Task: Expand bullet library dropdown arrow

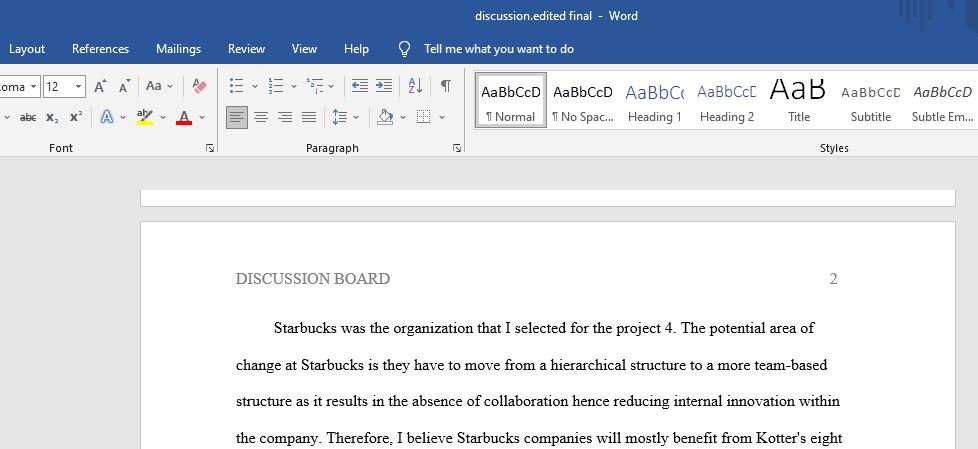Action: point(254,86)
